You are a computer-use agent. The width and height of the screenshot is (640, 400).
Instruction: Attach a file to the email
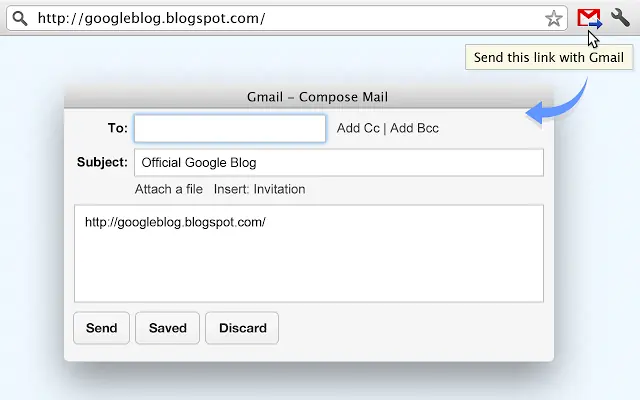[x=169, y=189]
